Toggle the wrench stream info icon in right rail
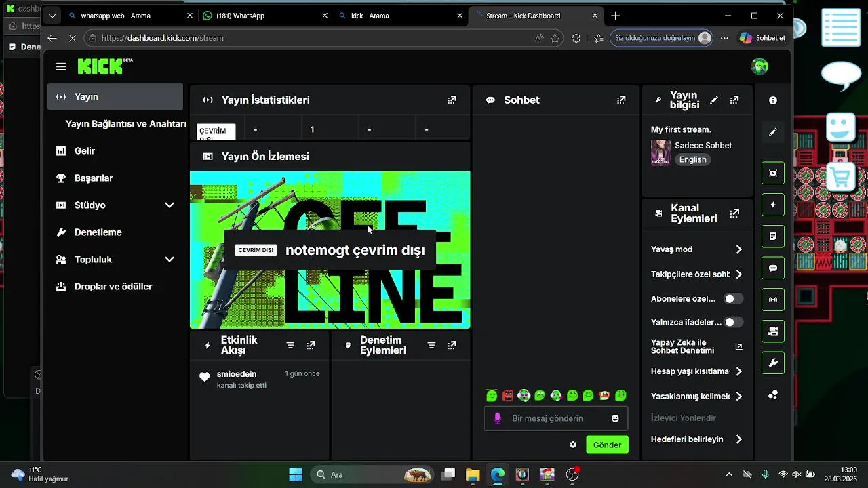The image size is (868, 488). (773, 363)
